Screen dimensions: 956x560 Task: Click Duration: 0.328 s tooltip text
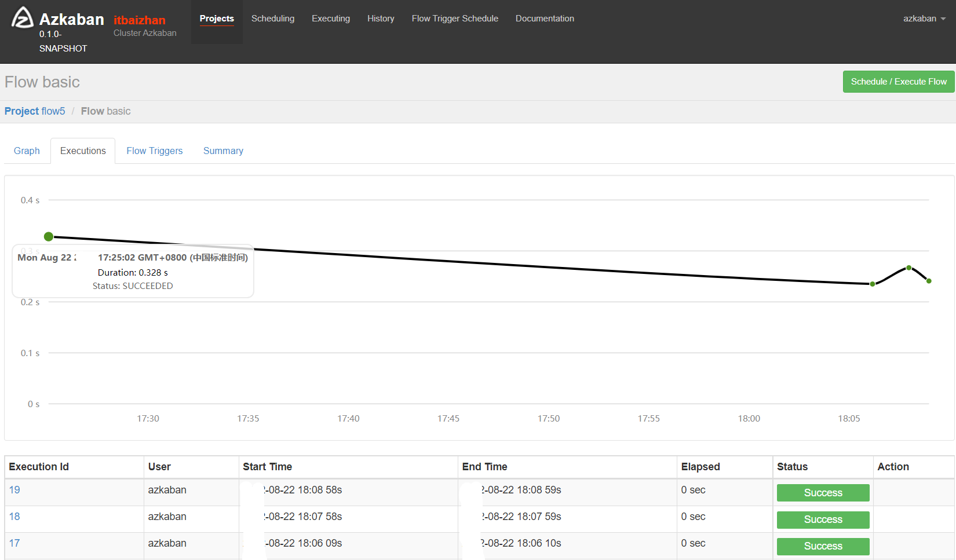(x=133, y=273)
